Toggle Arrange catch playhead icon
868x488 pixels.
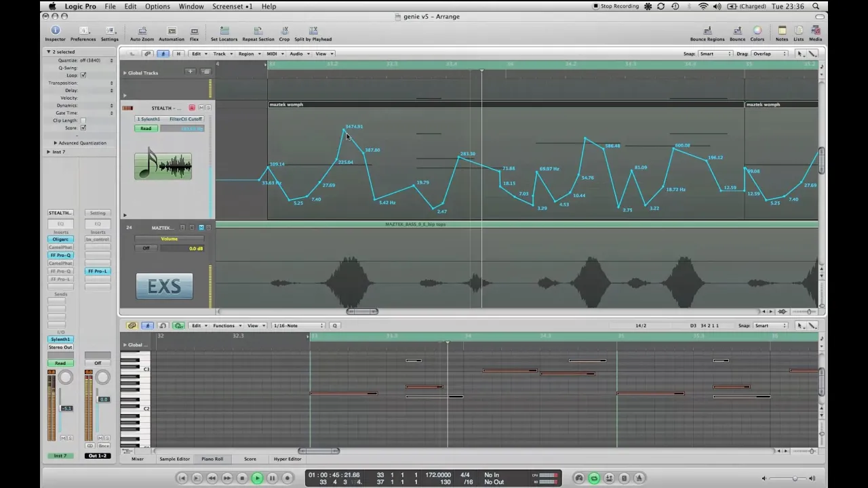click(163, 54)
